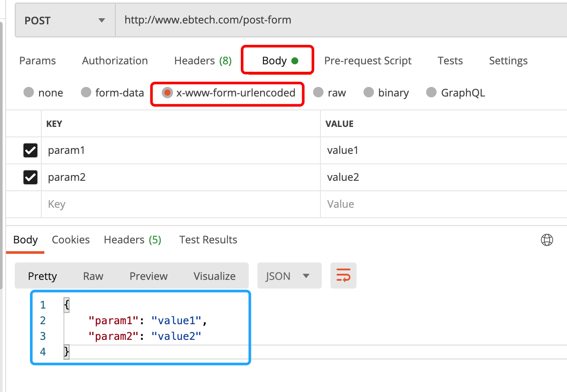Open the Pre-request Script tab

[368, 61]
